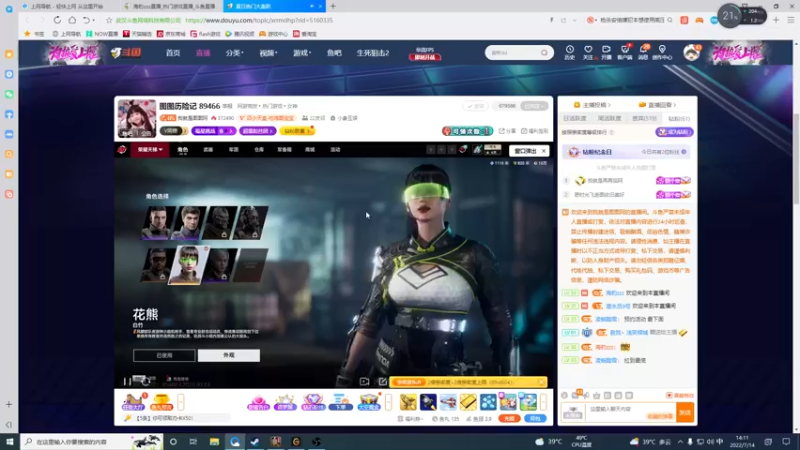Switch to the 日活跃度 daily ranking tab
The width and height of the screenshot is (800, 450).
pyautogui.click(x=574, y=118)
